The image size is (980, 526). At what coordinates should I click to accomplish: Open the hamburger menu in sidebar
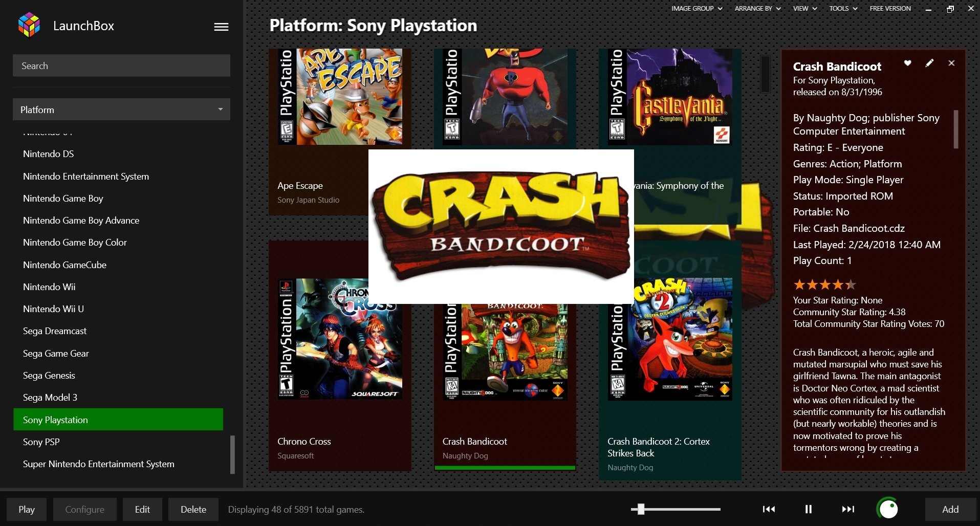221,27
